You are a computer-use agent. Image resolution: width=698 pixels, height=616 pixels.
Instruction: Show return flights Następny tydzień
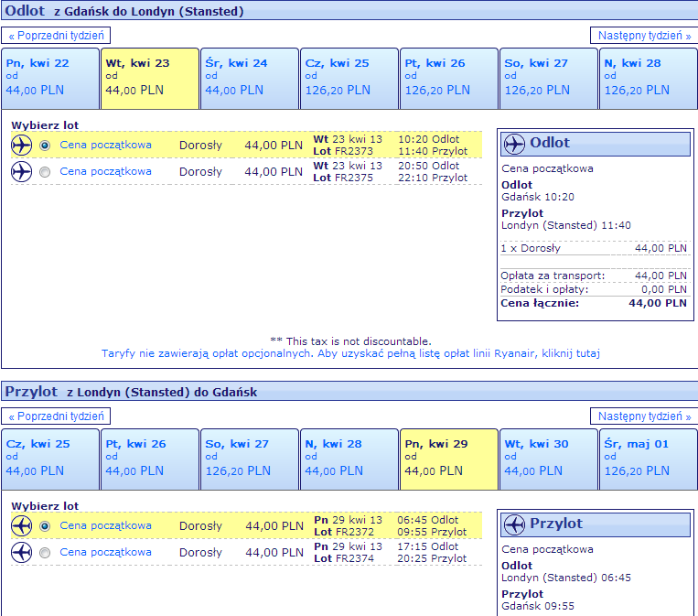(x=644, y=416)
